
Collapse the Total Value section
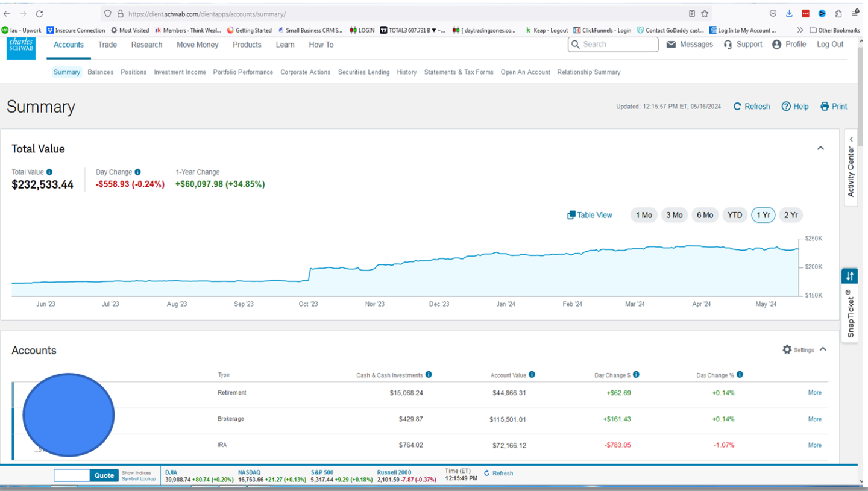pos(820,148)
